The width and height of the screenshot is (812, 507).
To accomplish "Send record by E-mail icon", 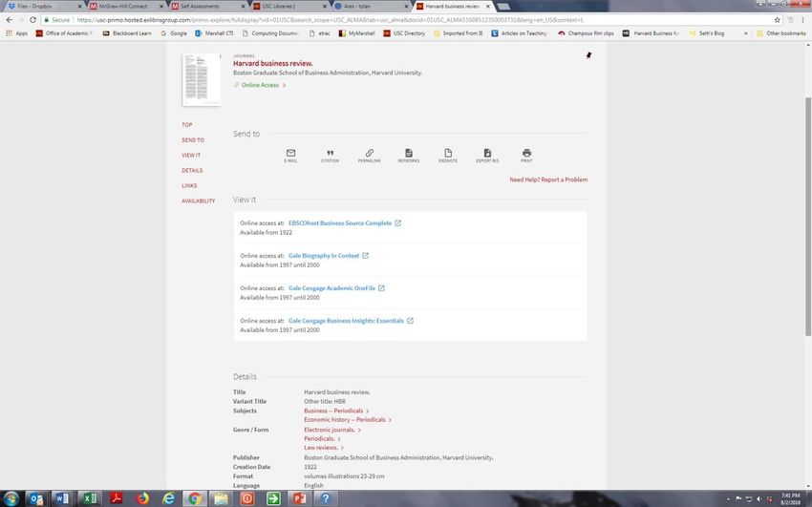I will [x=290, y=153].
